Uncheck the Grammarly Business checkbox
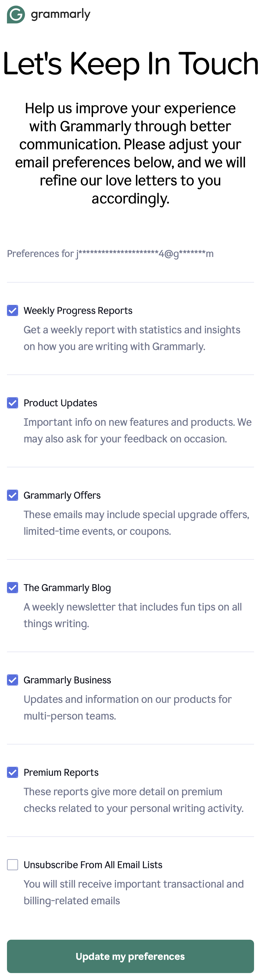The width and height of the screenshot is (261, 980). [12, 680]
